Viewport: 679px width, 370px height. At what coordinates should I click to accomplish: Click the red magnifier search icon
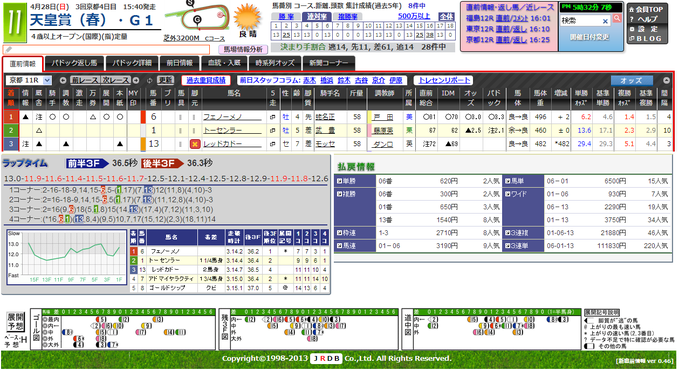(617, 18)
